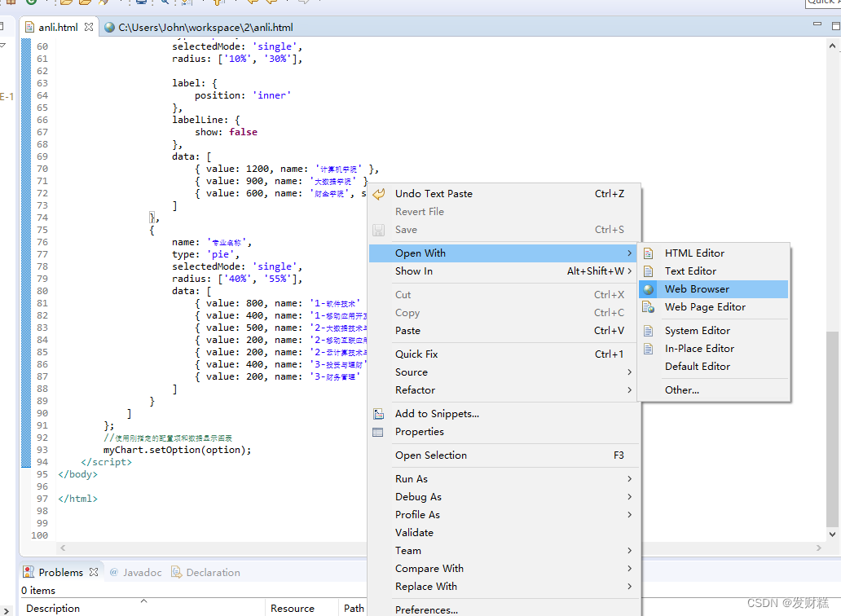Select the HTML Editor from Open With submenu
This screenshot has height=616, width=841.
[x=693, y=253]
